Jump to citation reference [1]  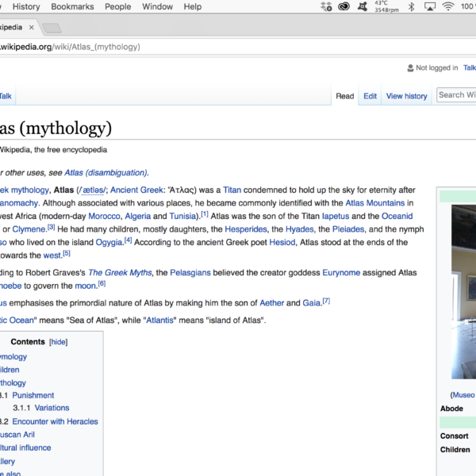[x=205, y=214]
